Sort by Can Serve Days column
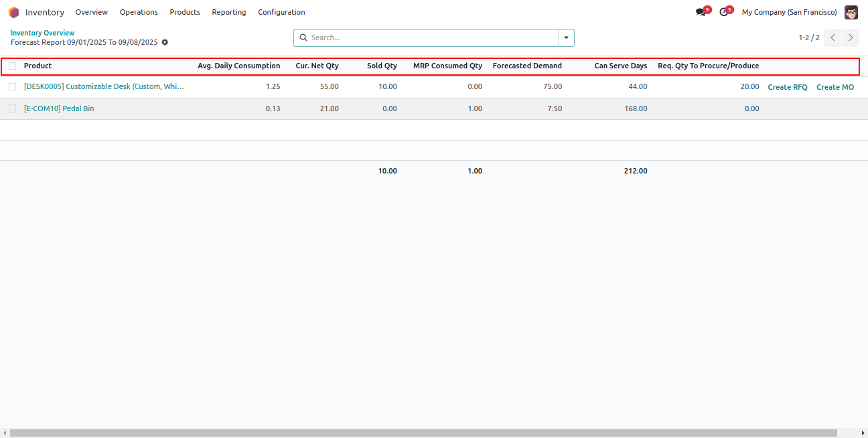Screen dimensions: 868x438 621,66
